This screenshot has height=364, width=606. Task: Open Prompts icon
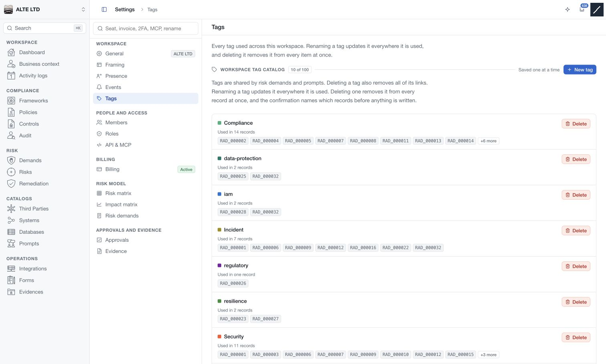point(11,244)
